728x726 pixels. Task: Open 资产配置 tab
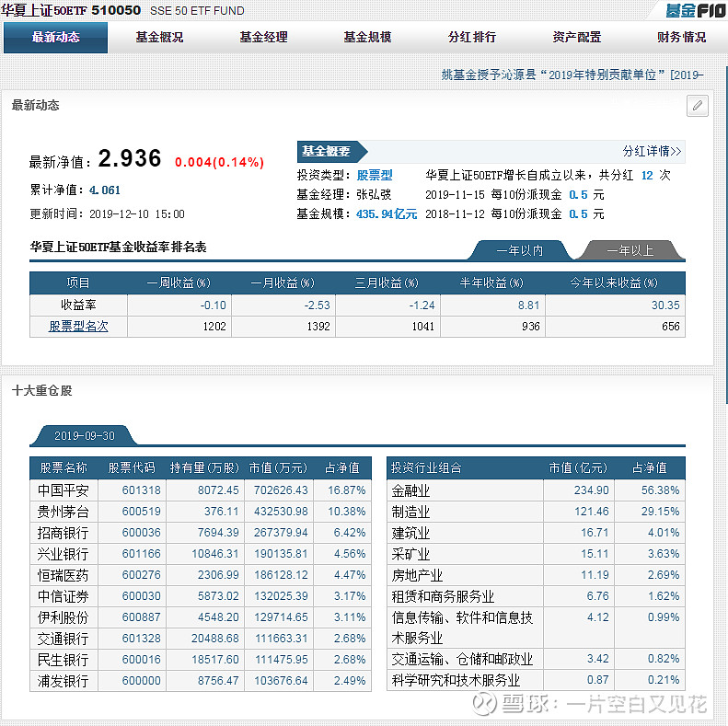[577, 37]
